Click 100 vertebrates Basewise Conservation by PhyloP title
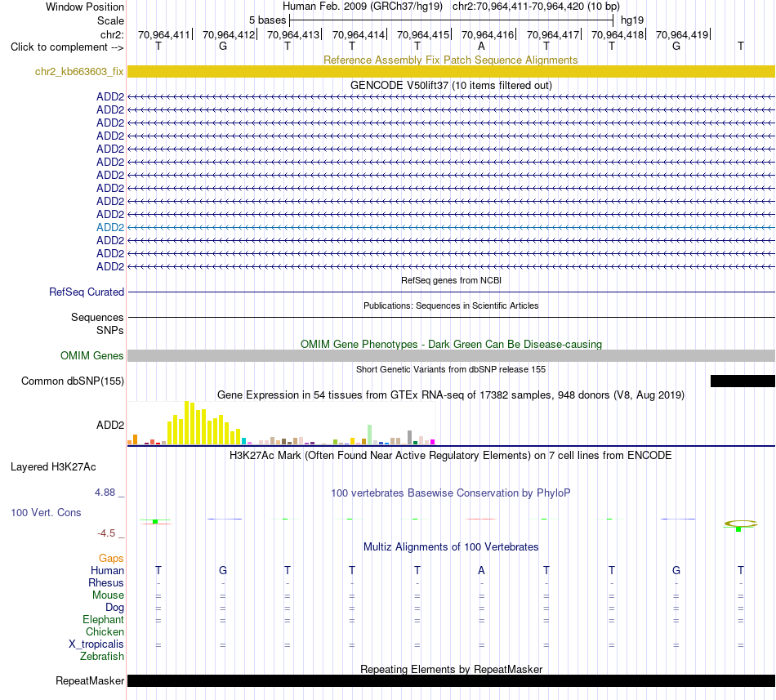The image size is (776, 700). pyautogui.click(x=451, y=493)
